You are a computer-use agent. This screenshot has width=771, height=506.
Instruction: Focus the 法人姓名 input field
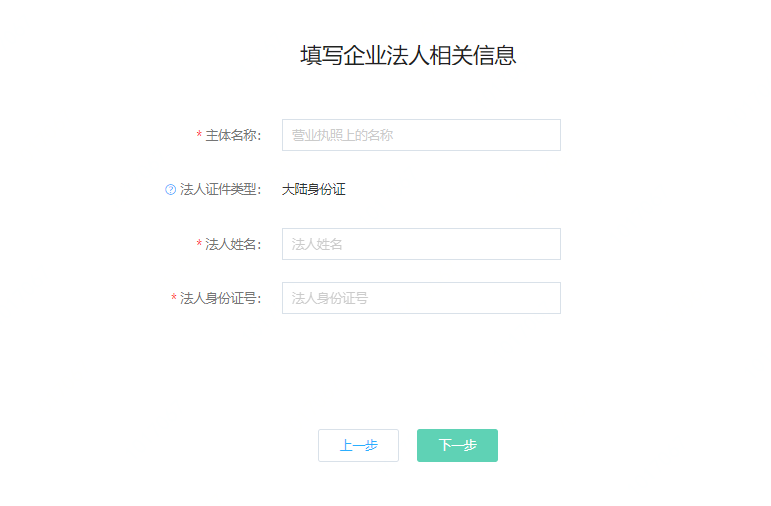coord(421,244)
